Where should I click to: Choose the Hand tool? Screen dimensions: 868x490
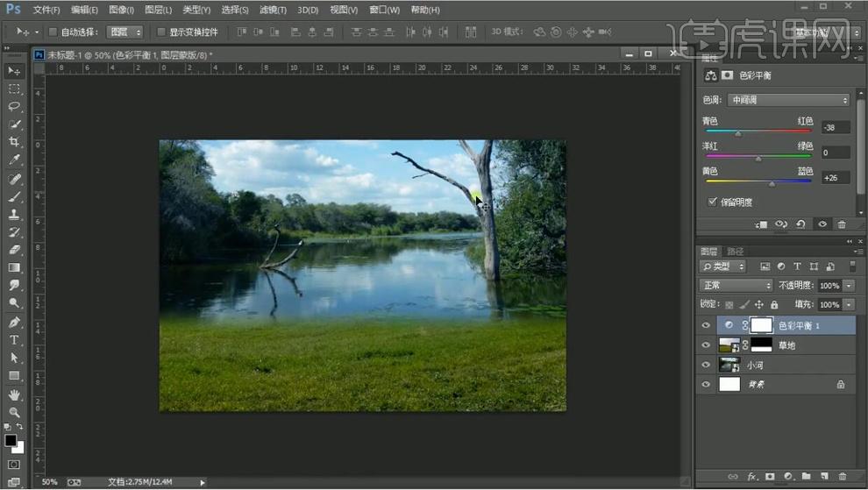pyautogui.click(x=14, y=394)
